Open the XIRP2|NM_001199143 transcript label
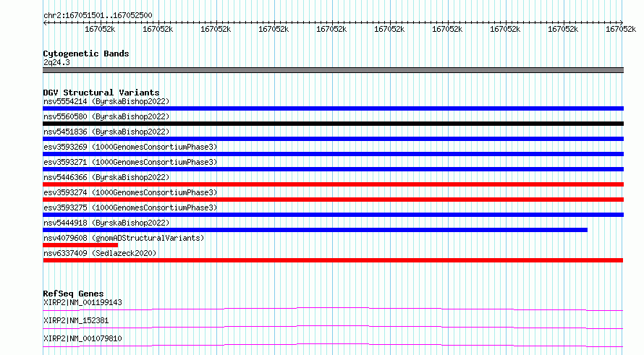Image resolution: width=644 pixels, height=355 pixels. coord(82,302)
